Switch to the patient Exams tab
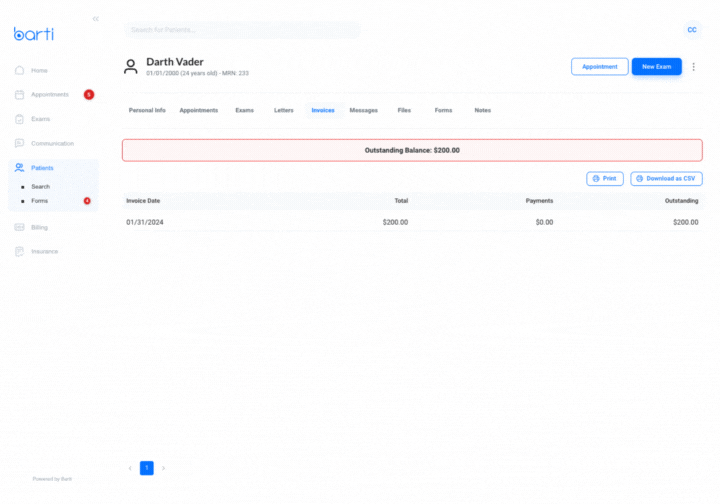720x504 pixels. tap(244, 110)
